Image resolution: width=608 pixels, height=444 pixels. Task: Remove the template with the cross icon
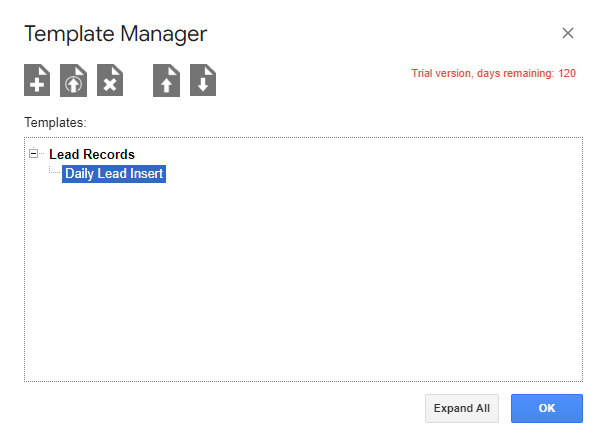click(x=110, y=81)
